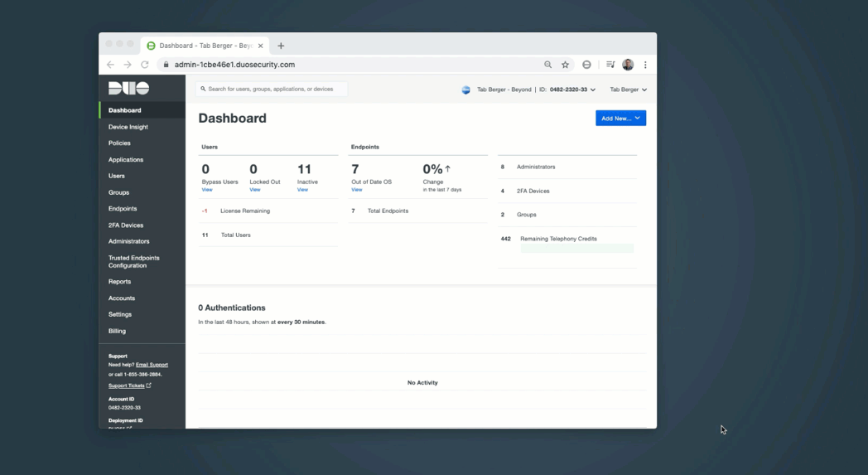Viewport: 868px width, 475px height.
Task: Click the 2 Groups summary row
Action: coord(567,215)
